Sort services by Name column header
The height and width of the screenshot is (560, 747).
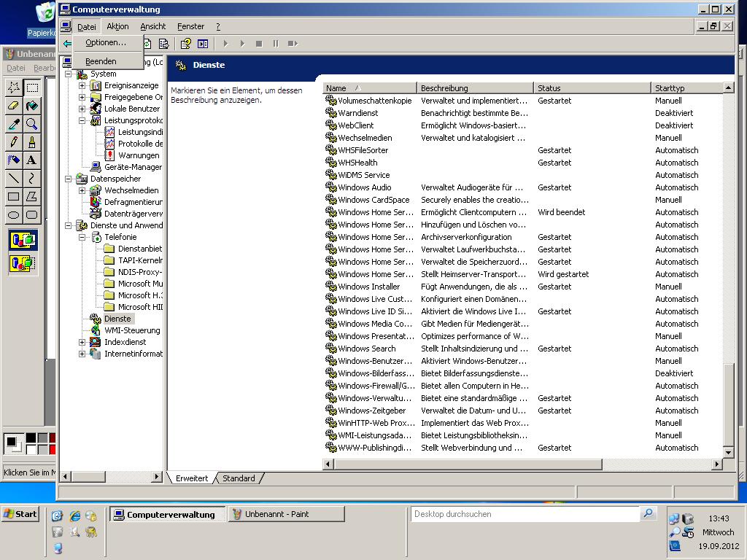coord(370,88)
